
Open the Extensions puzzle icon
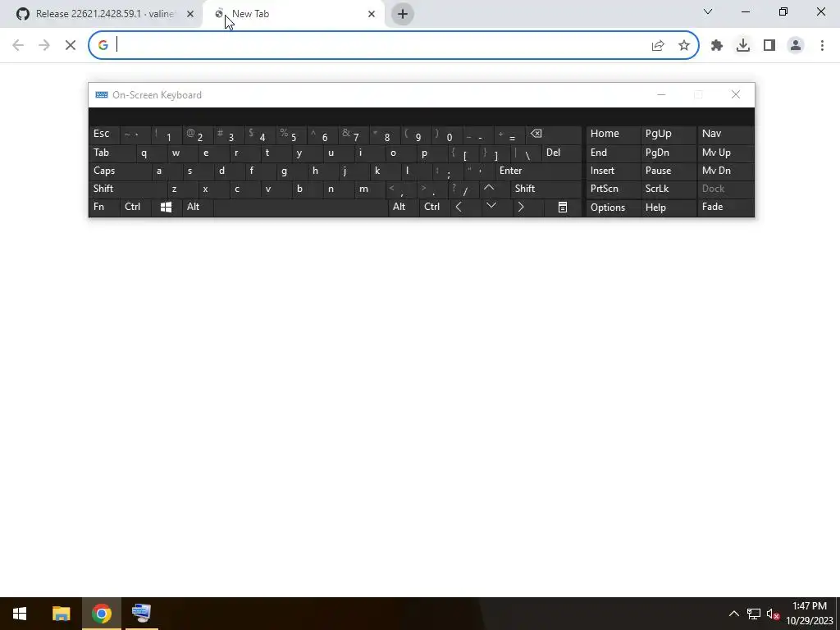pyautogui.click(x=717, y=46)
